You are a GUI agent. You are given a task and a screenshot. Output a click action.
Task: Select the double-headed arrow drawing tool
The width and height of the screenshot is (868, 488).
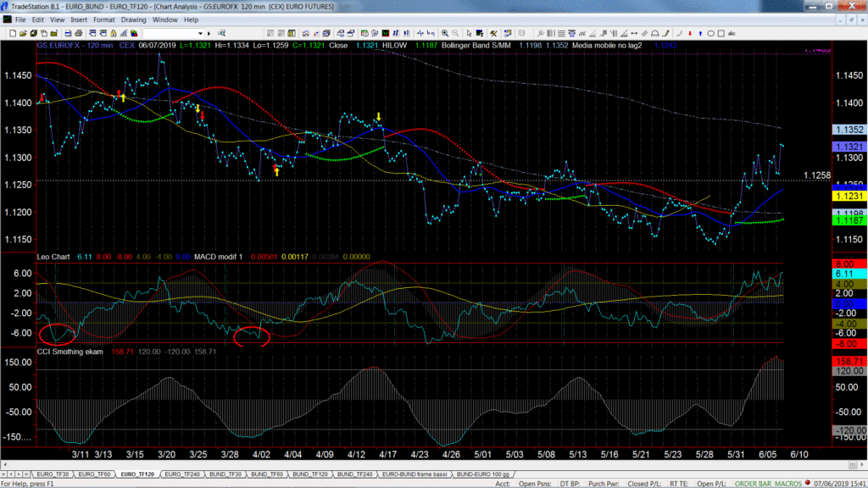(634, 33)
